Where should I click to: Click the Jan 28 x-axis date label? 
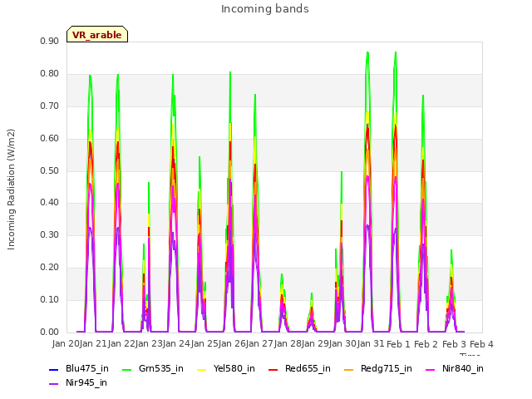pos(288,344)
